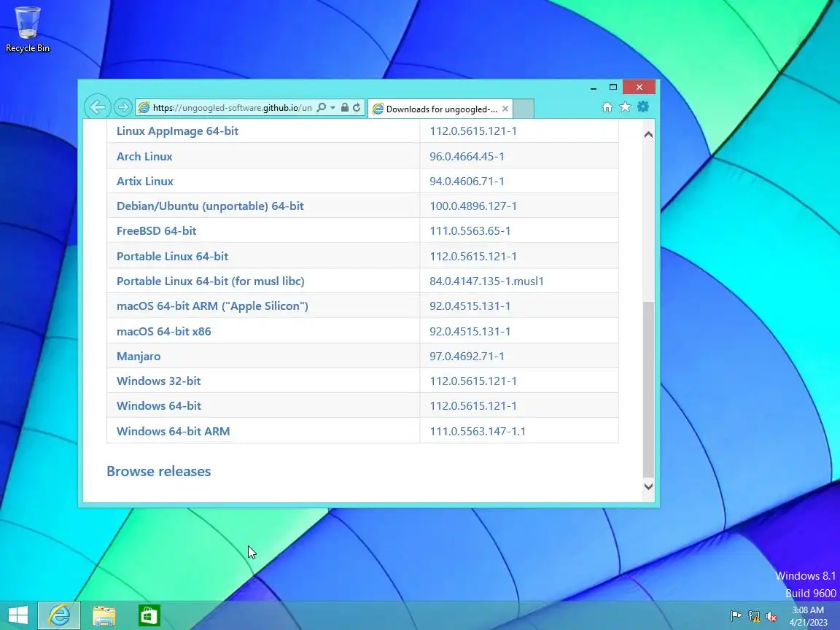This screenshot has width=840, height=630.
Task: Open Arch Linux downloads link
Action: [144, 157]
